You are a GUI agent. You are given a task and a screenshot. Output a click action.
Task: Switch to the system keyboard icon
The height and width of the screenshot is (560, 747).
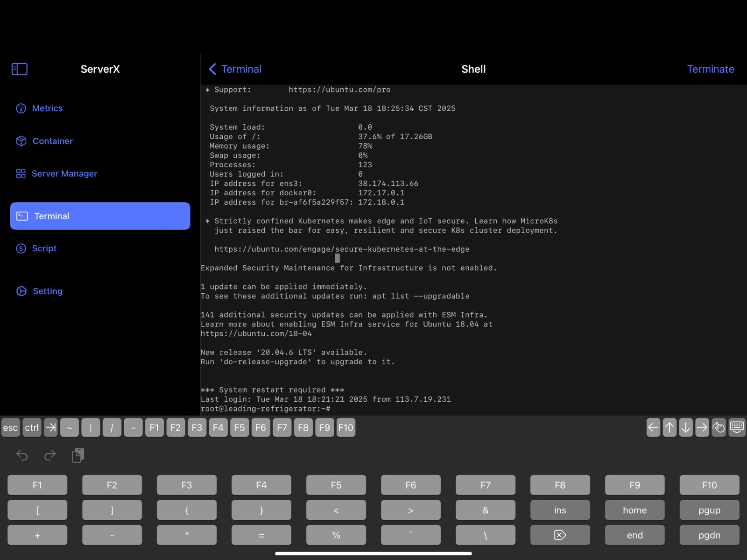tap(737, 427)
